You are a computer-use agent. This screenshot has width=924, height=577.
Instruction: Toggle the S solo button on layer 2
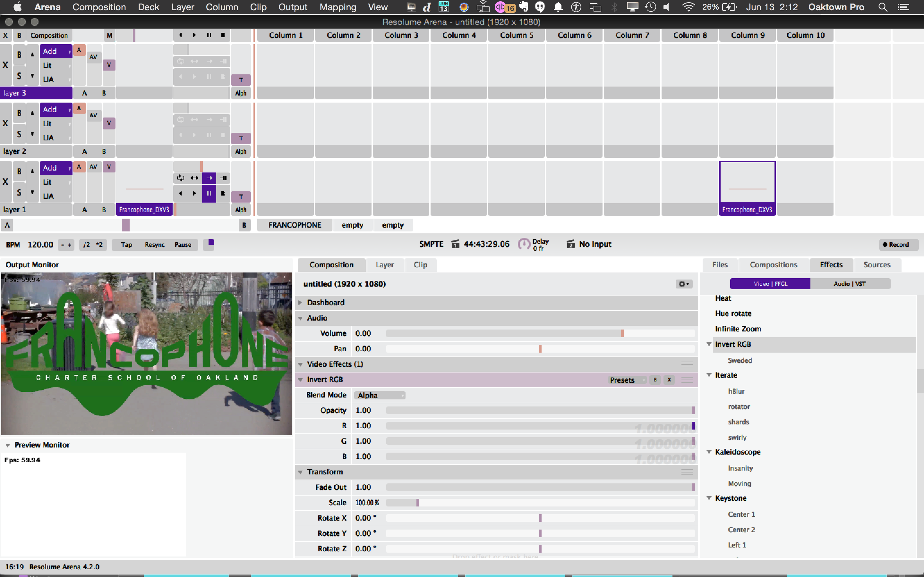[19, 134]
